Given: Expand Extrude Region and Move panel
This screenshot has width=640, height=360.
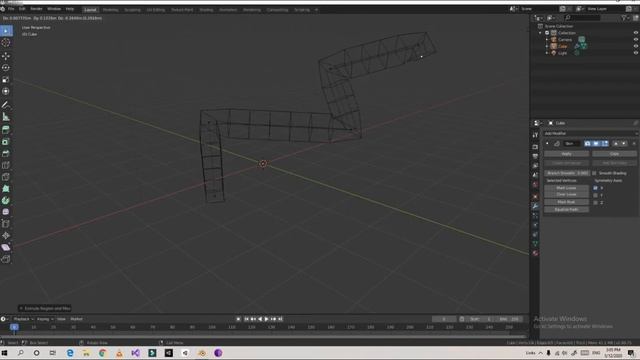Looking at the screenshot, I should click(44, 308).
